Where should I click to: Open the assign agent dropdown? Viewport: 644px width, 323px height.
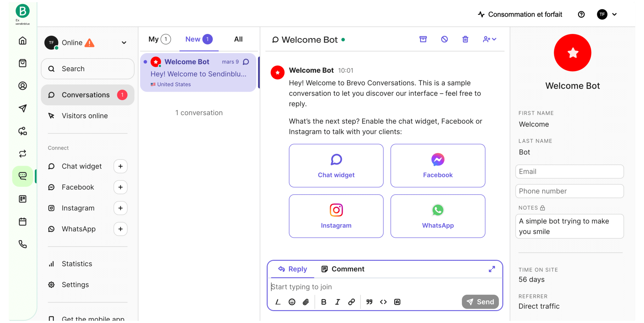pyautogui.click(x=490, y=39)
